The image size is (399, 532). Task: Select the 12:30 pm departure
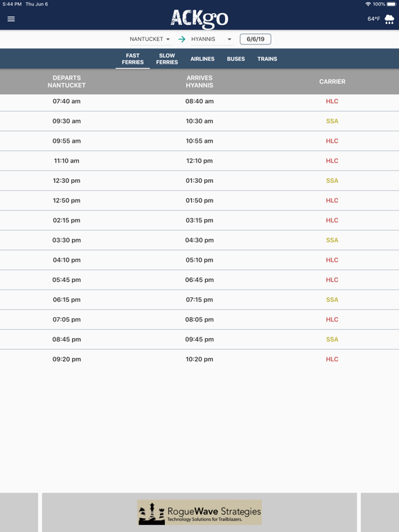66,181
